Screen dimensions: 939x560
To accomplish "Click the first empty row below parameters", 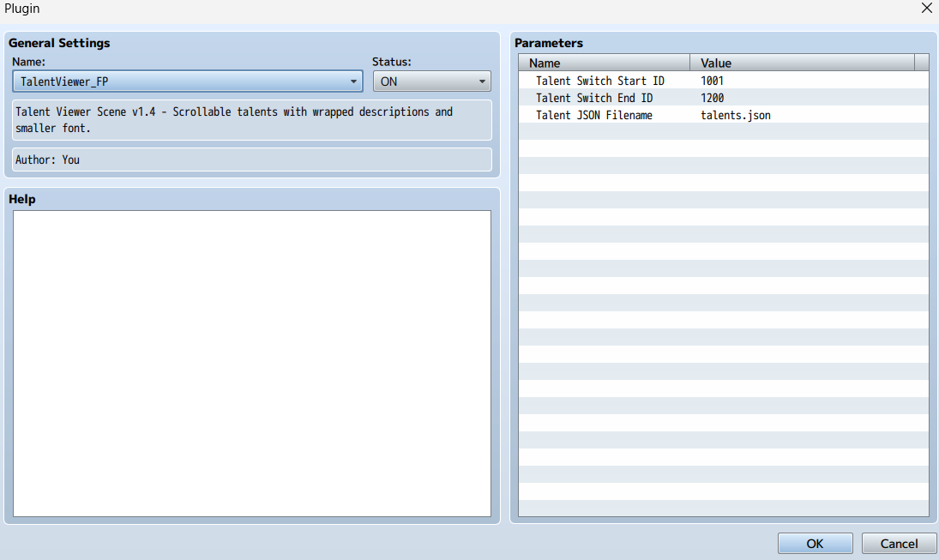I will pyautogui.click(x=723, y=132).
